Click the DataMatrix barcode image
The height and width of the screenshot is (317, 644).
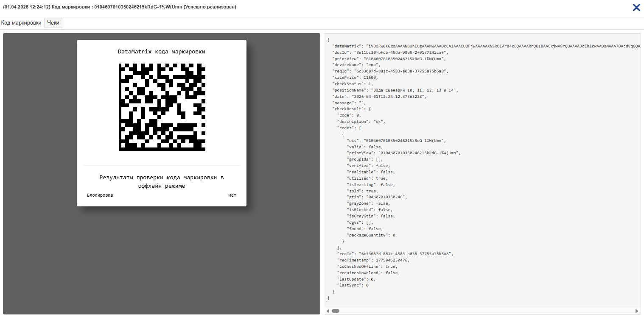pyautogui.click(x=162, y=107)
